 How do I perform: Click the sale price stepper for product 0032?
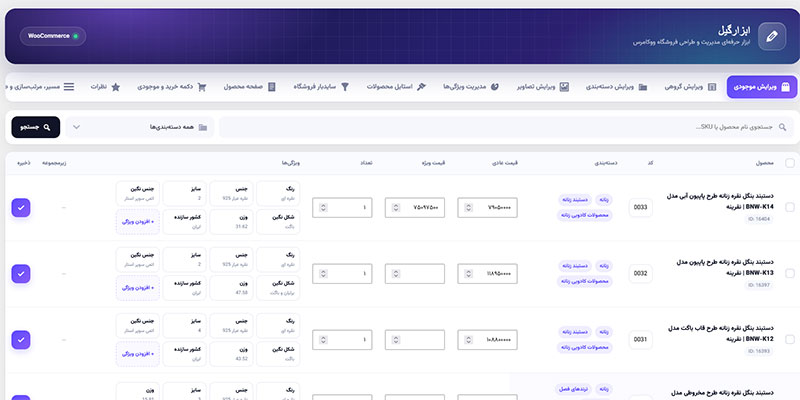pyautogui.click(x=396, y=274)
